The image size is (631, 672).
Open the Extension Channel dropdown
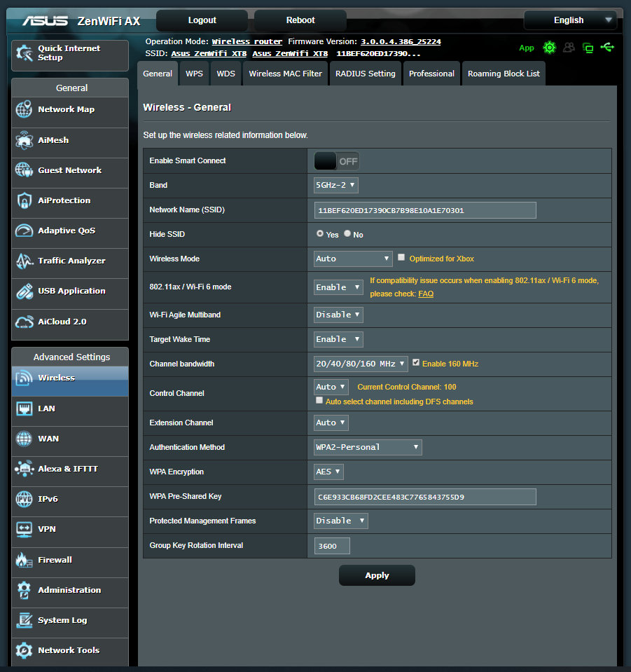pyautogui.click(x=331, y=423)
